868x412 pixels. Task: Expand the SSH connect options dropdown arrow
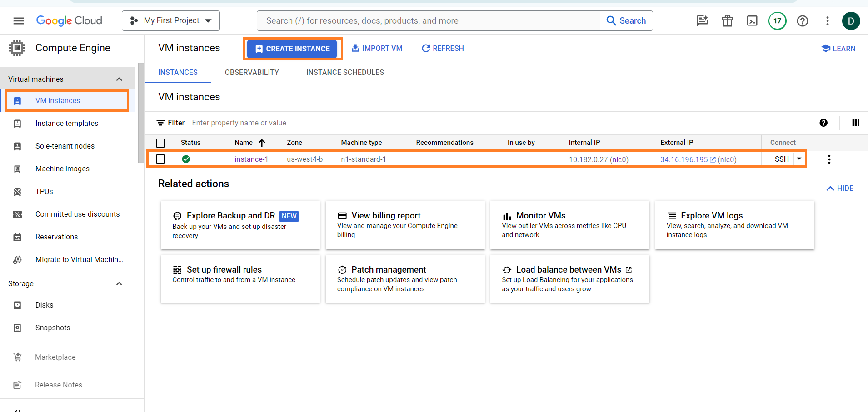tap(799, 159)
